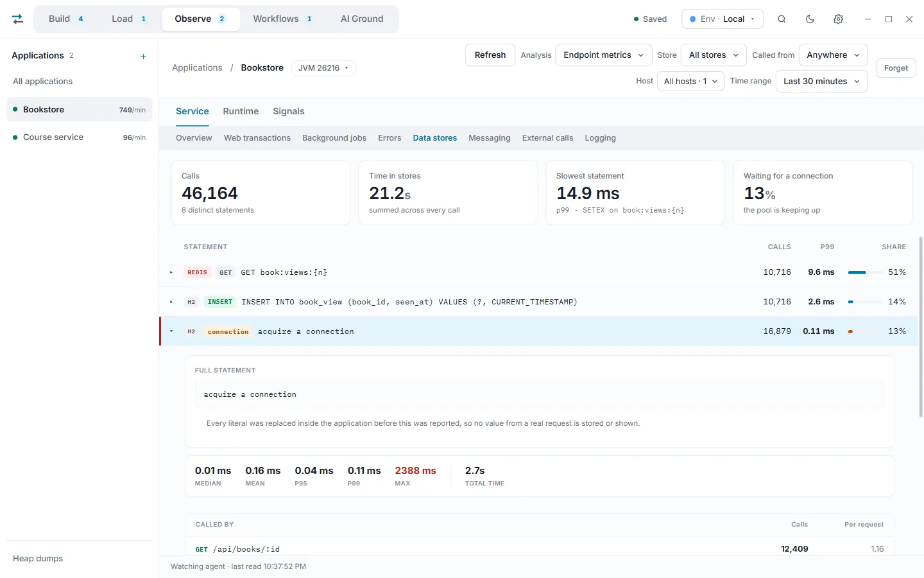Open Errors sub-tab
Viewport: 924px width, 578px height.
pos(389,138)
